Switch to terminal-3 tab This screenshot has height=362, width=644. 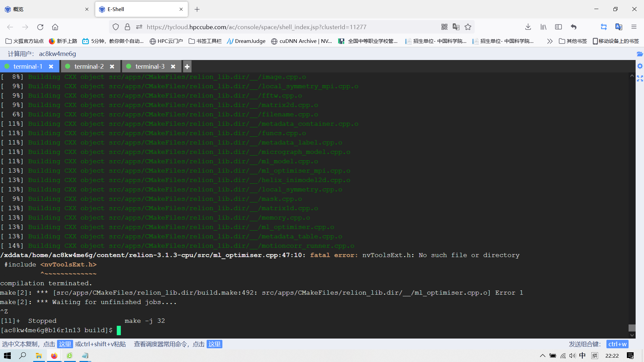coord(150,67)
